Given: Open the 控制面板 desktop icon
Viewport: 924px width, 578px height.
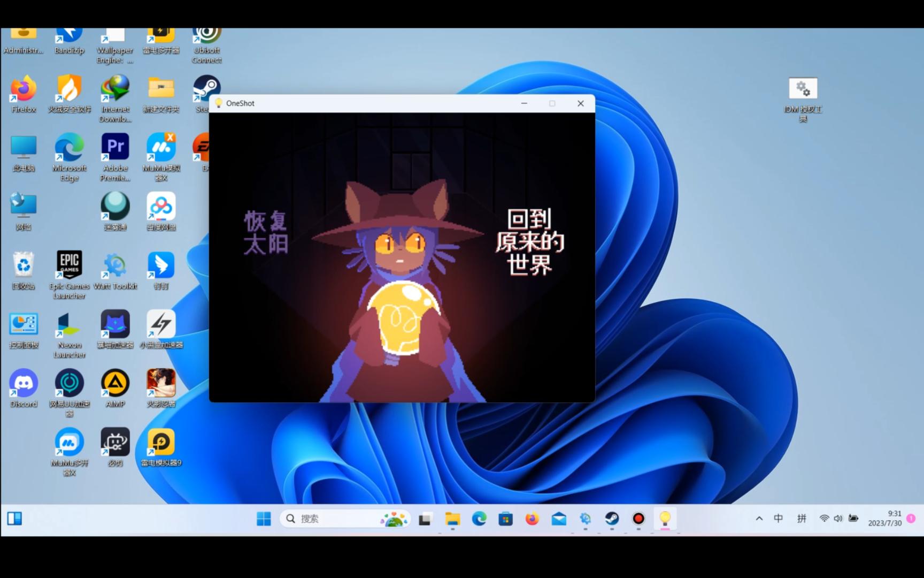Looking at the screenshot, I should point(24,330).
